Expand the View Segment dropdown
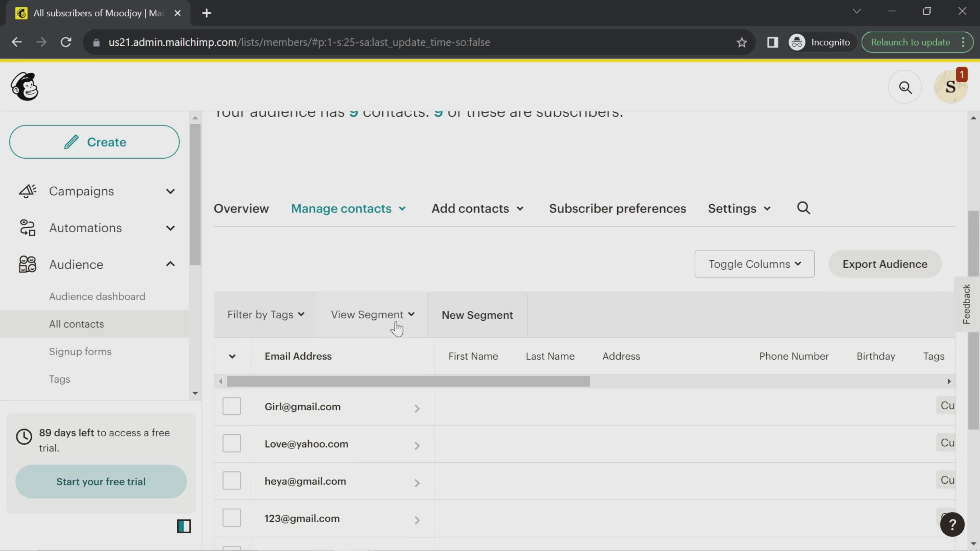This screenshot has width=980, height=551. click(372, 314)
